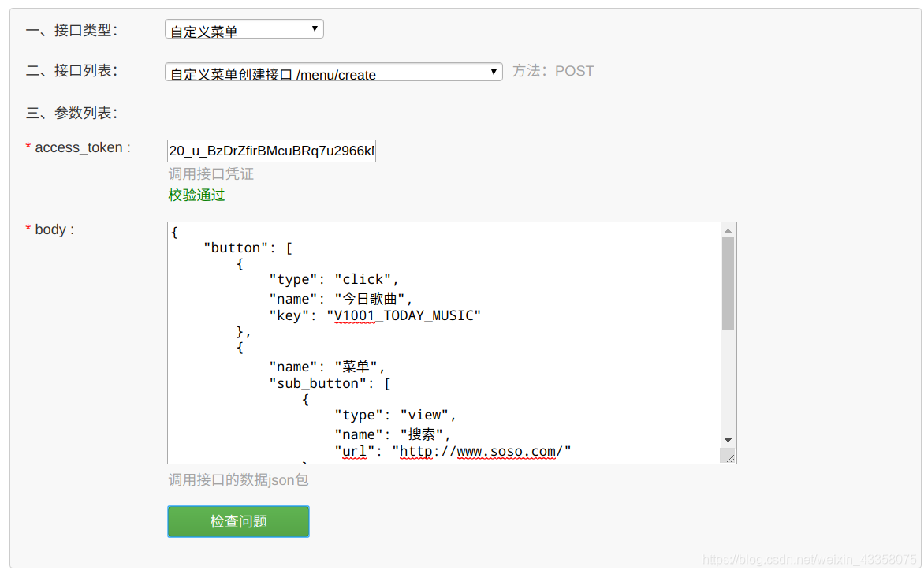Click the "今日歌曲" name value

[370, 299]
